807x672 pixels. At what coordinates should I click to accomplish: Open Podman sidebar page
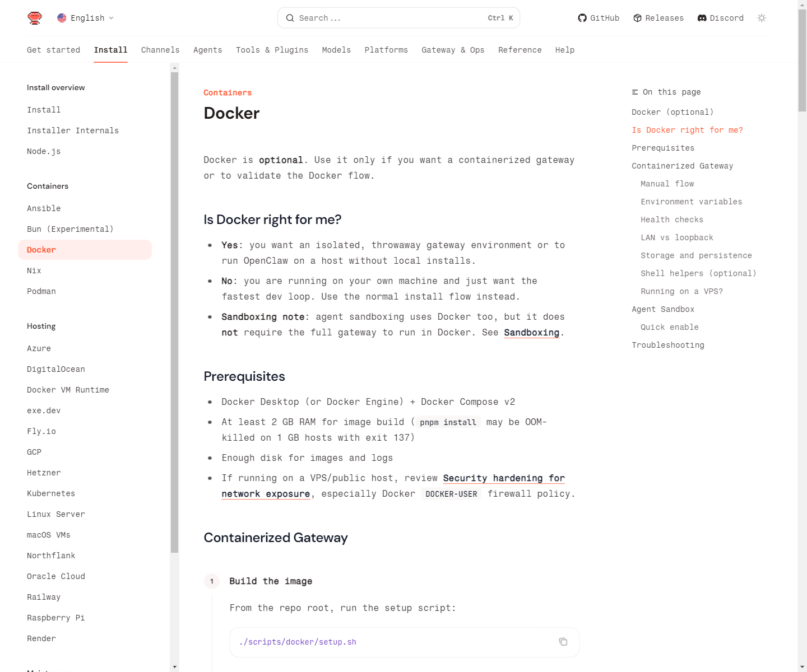(85, 291)
